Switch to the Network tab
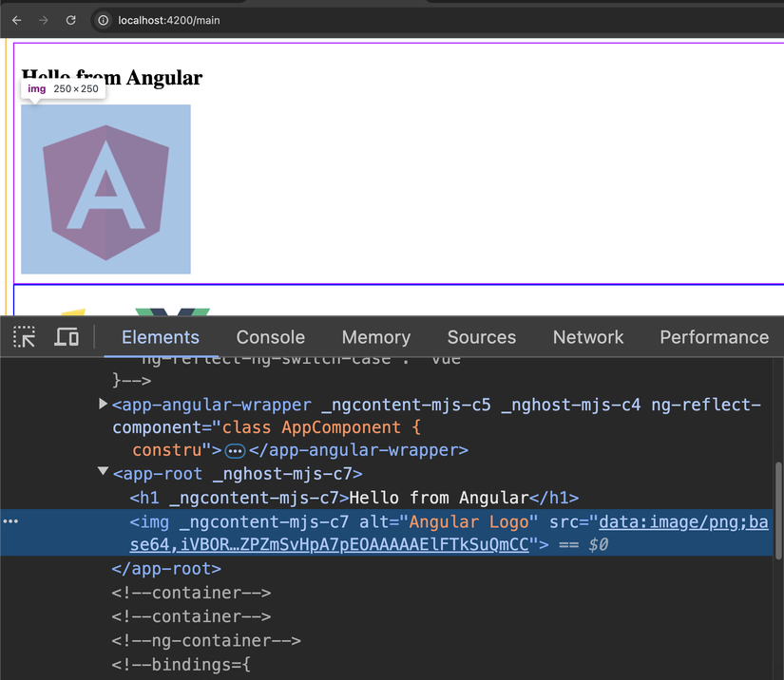 [x=587, y=336]
